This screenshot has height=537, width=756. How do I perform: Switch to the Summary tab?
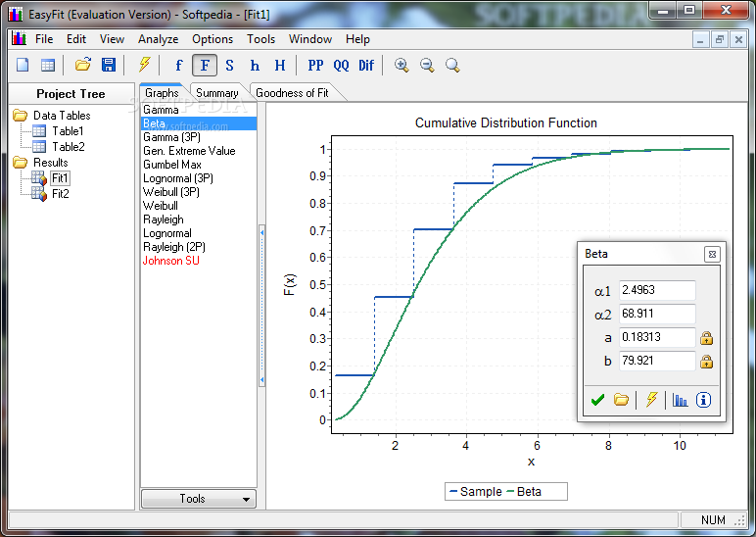point(217,93)
